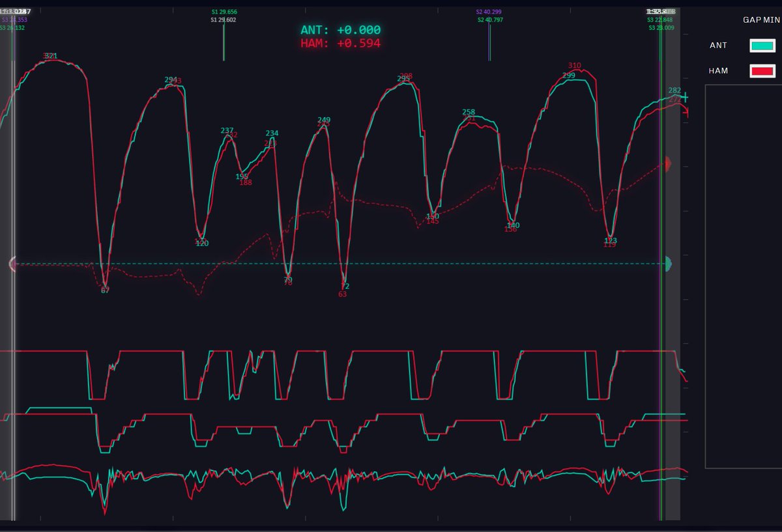Screen dimensions: 782x532
Task: Click the teal 282 speed label
Action: (674, 91)
